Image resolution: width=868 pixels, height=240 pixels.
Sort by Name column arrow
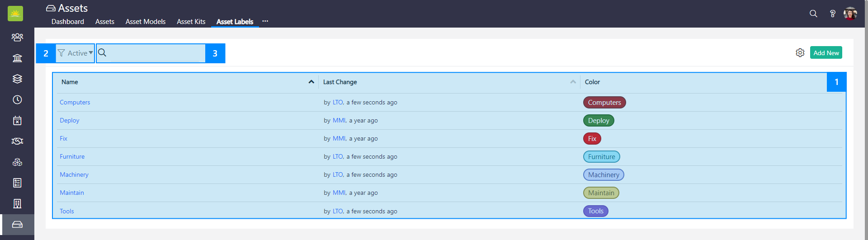pyautogui.click(x=311, y=82)
